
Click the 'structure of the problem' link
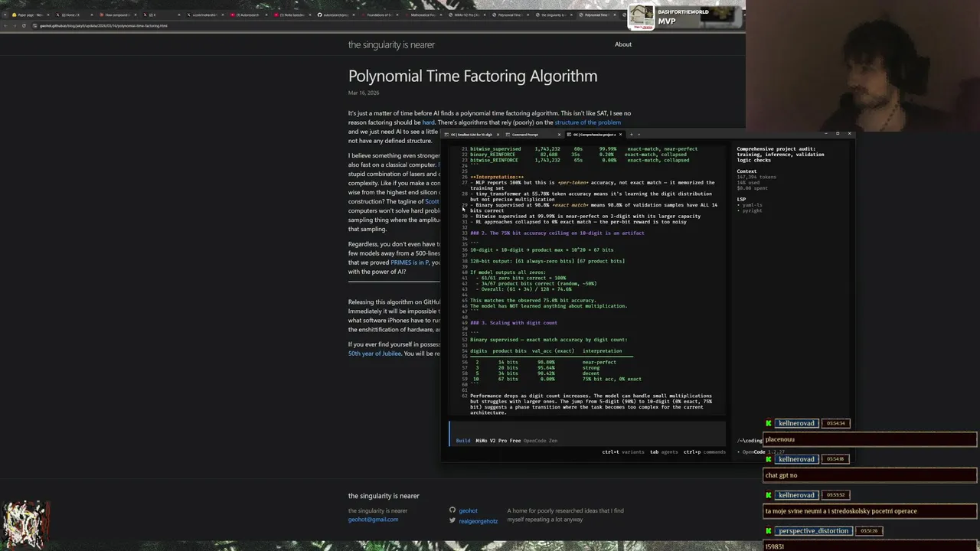(x=587, y=122)
